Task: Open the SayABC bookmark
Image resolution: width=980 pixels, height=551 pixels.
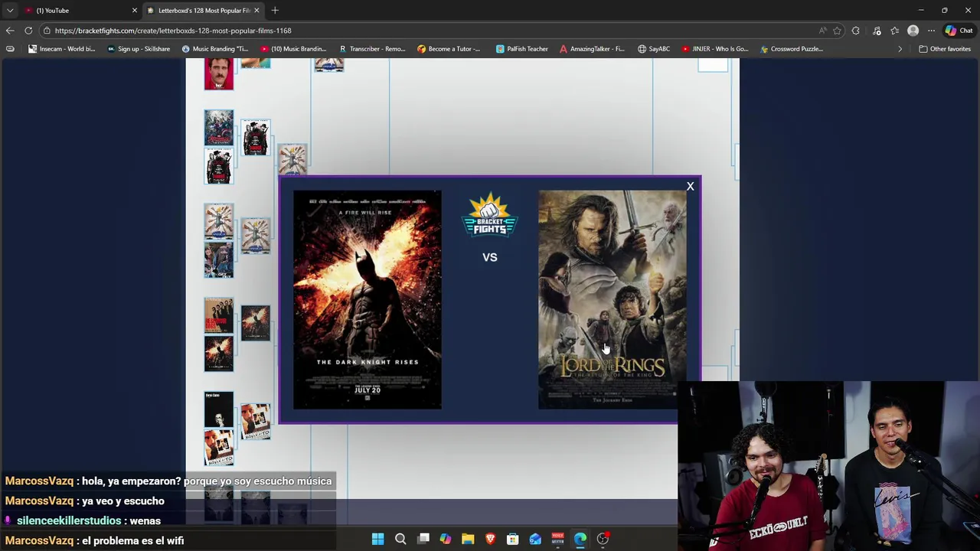Action: [653, 49]
